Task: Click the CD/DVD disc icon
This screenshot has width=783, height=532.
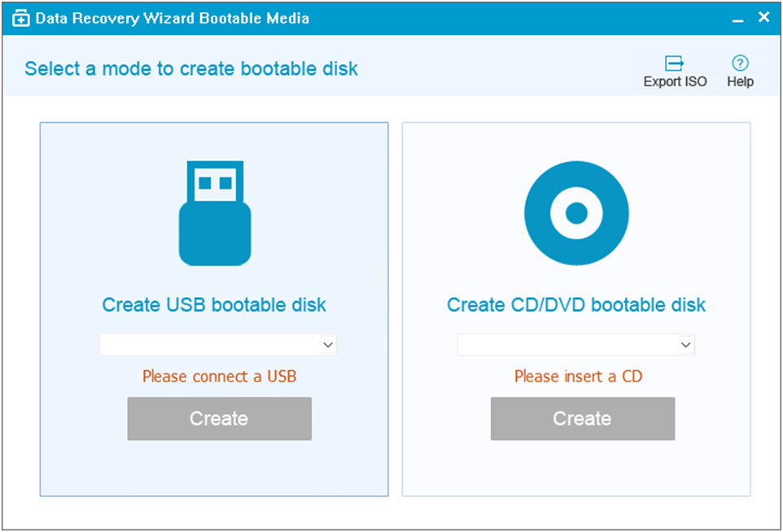Action: [x=576, y=213]
